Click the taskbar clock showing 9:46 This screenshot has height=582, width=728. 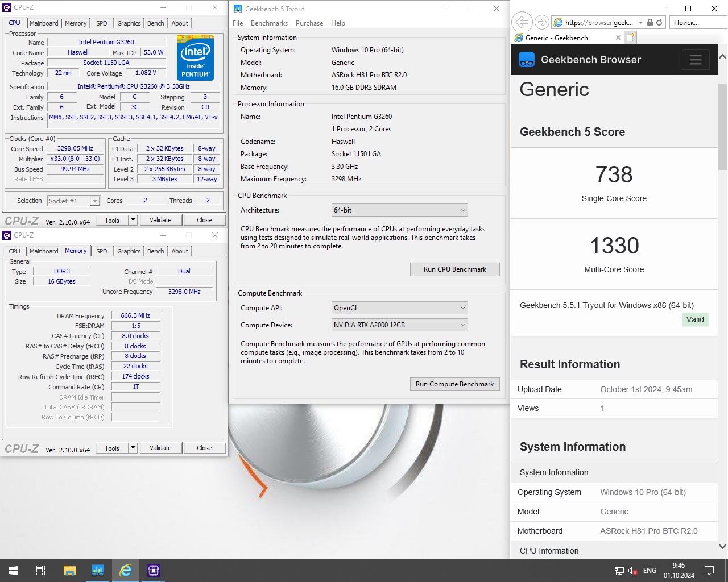[679, 571]
